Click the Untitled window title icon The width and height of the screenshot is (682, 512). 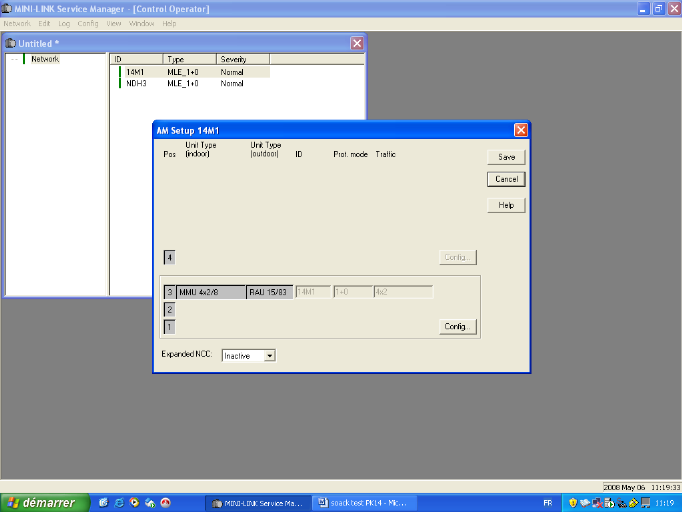10,44
